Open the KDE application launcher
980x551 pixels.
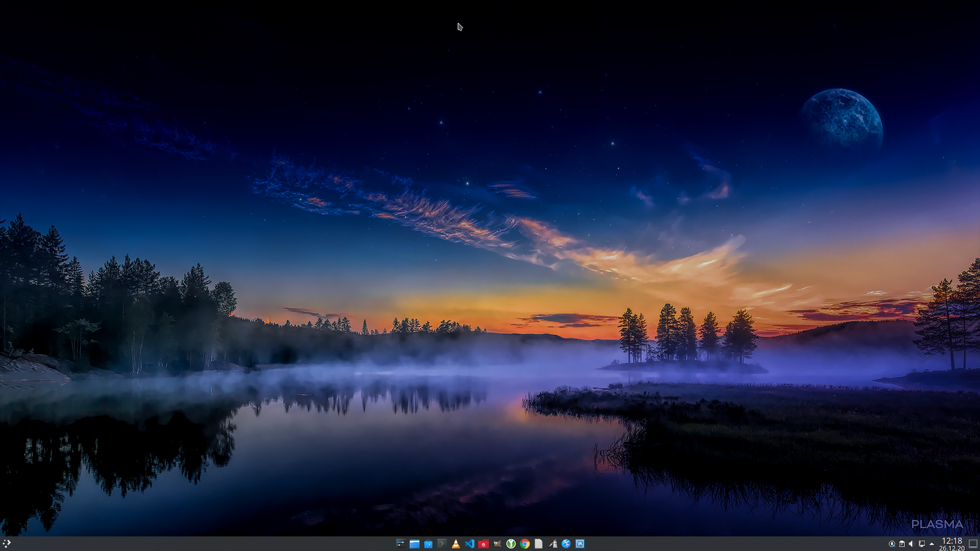(x=7, y=543)
